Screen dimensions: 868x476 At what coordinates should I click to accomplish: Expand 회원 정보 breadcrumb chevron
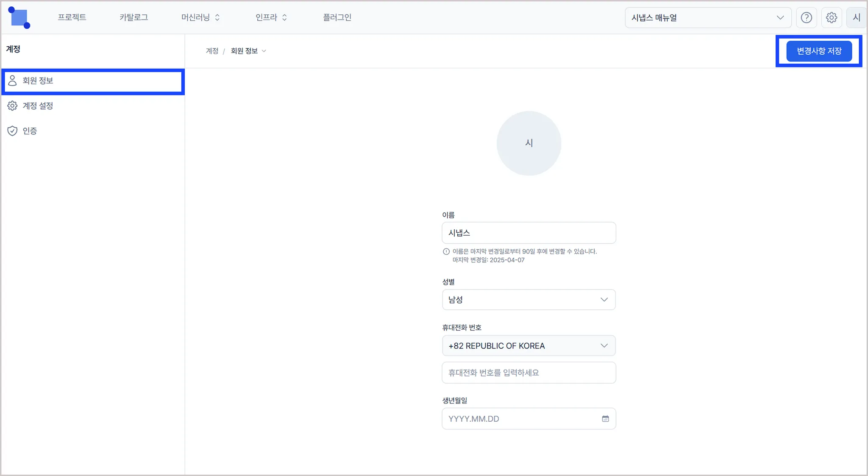264,51
